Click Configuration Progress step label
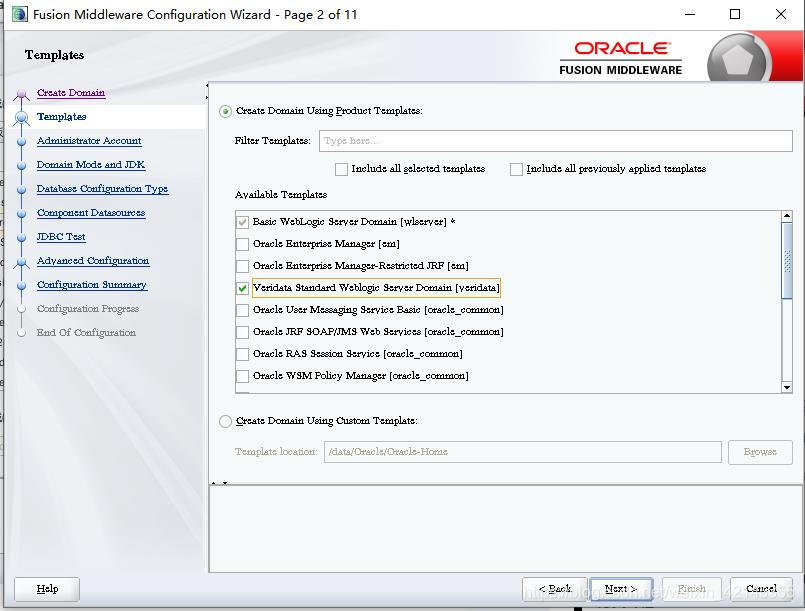Screen dimensions: 805x611 point(88,309)
